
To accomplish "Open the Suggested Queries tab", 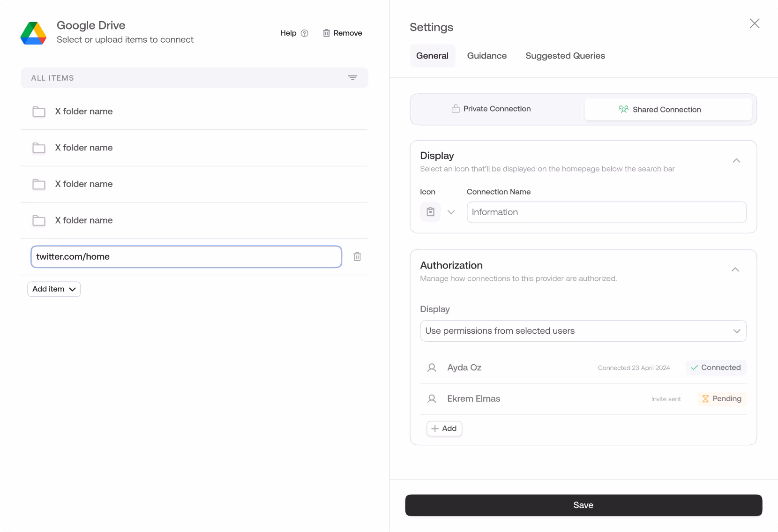I will point(565,56).
